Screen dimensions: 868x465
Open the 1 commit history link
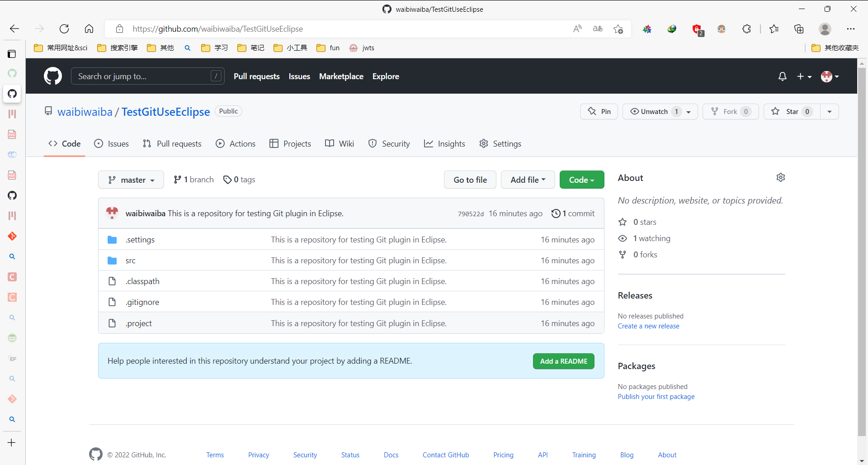click(573, 214)
